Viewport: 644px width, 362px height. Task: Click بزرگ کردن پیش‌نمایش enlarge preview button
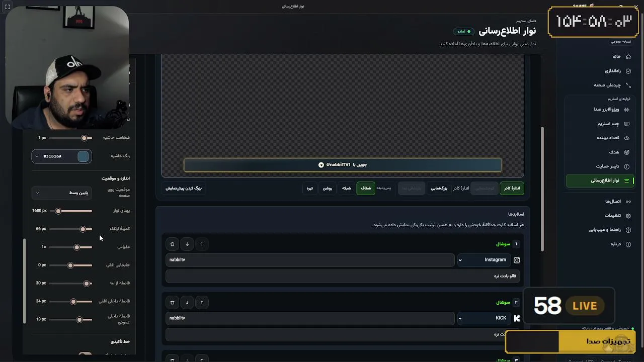click(184, 188)
